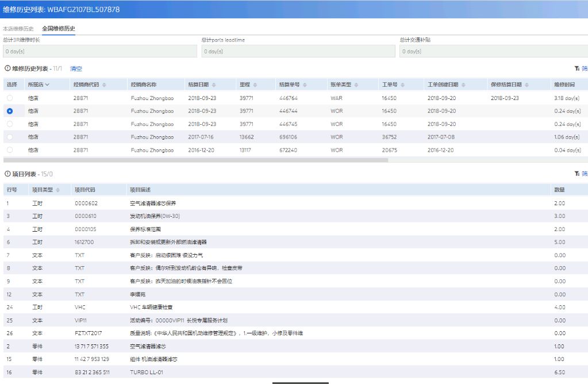The height and width of the screenshot is (384, 588).
Task: Click item code 0000610
Action: point(86,216)
